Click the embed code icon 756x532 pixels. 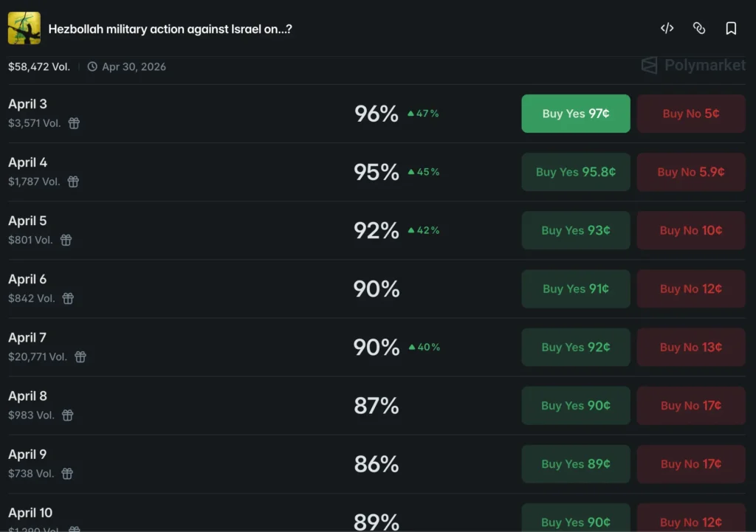pos(667,29)
